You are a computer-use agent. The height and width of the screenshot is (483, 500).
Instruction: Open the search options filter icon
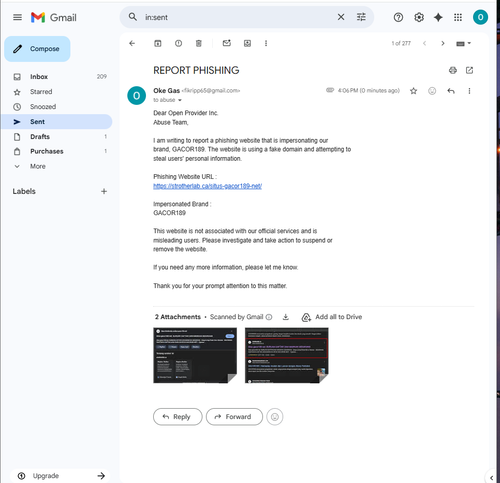361,17
